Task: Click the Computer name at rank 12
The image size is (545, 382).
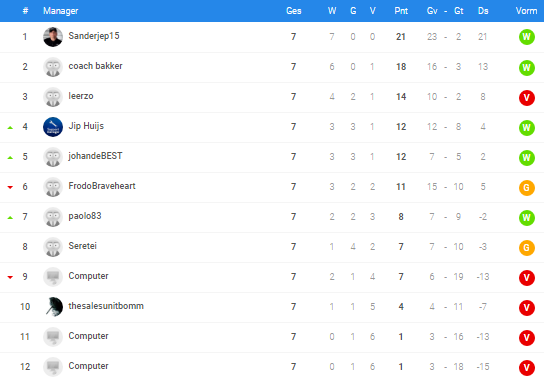Action: coord(88,366)
